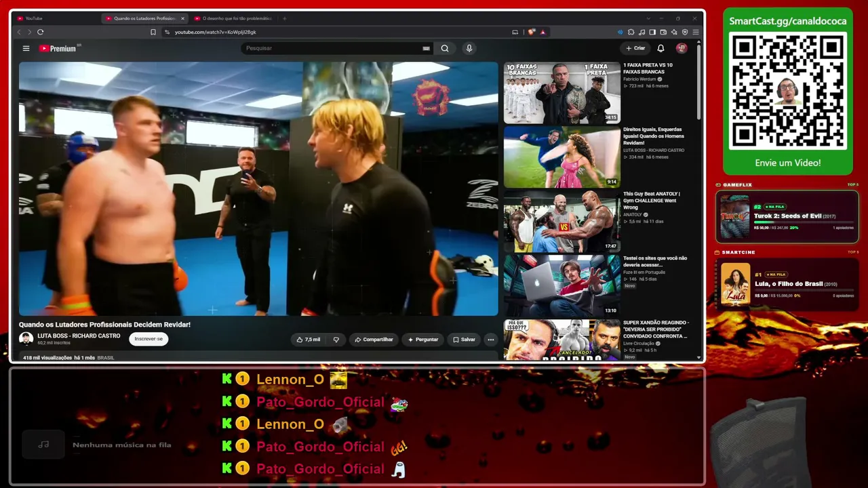Image resolution: width=868 pixels, height=488 pixels.
Task: Click the title '1 FAIXA PRETA VS 10 FAIXAS BRANCAS'
Action: 648,68
